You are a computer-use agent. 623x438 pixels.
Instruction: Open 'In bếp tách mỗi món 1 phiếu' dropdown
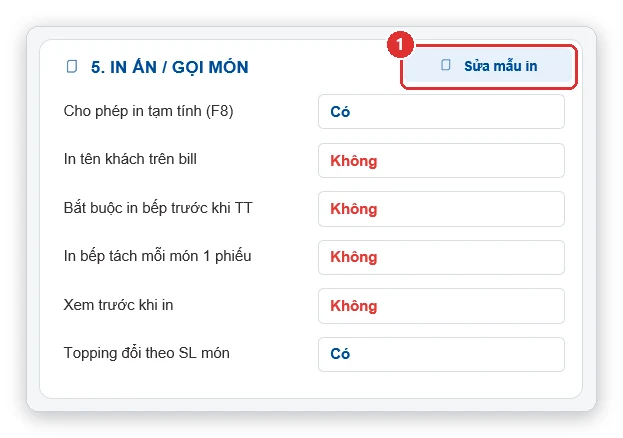(441, 258)
